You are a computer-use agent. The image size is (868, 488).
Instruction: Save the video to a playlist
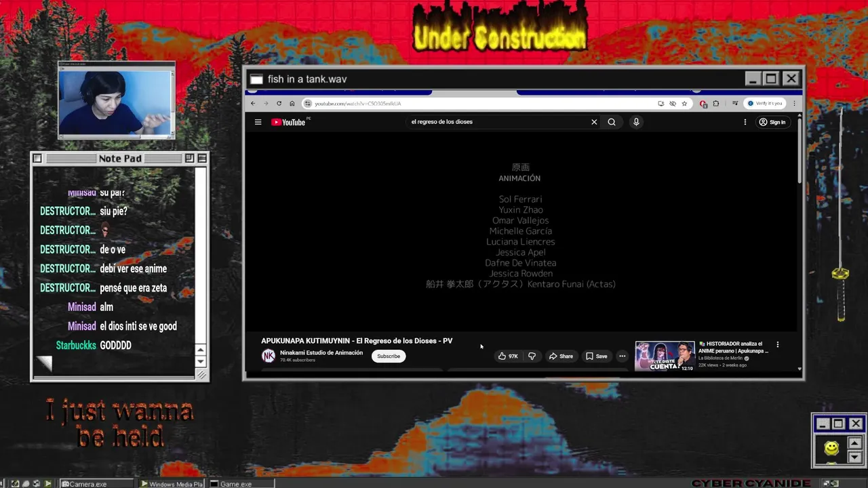597,357
